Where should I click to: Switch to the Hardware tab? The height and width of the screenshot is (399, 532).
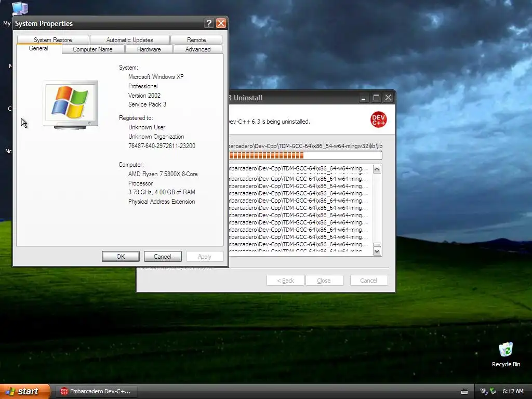[x=149, y=49]
